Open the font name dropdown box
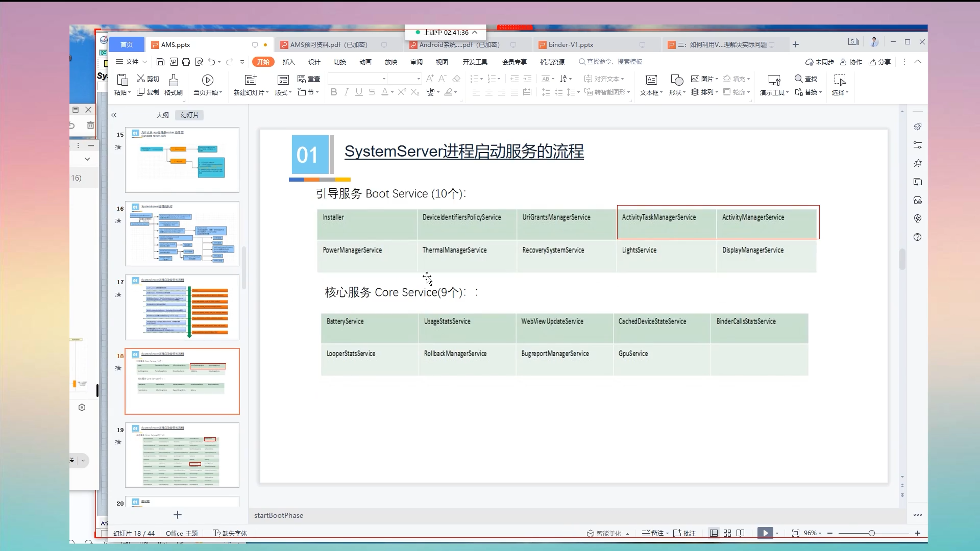980x551 pixels. [x=384, y=79]
